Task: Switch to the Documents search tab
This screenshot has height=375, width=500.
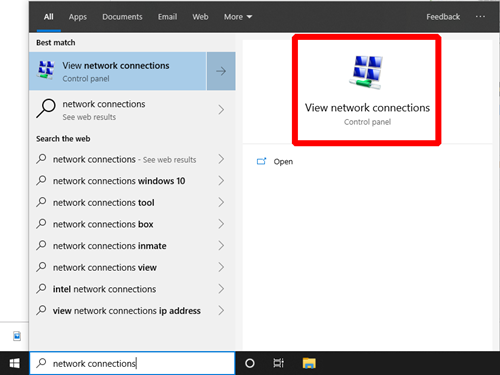Action: coord(122,17)
